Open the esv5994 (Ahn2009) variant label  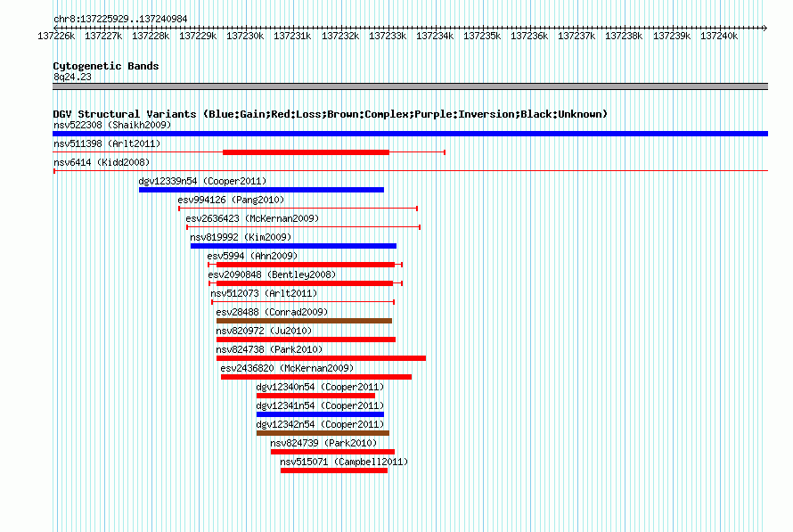(252, 256)
